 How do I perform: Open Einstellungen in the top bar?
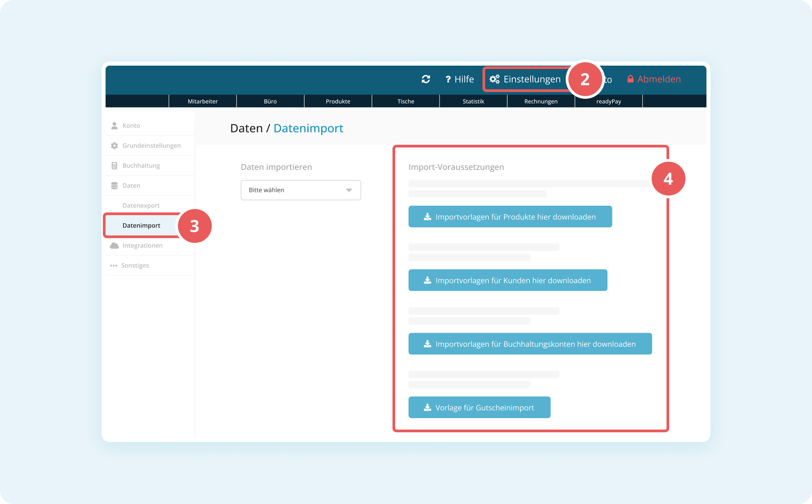tap(525, 79)
